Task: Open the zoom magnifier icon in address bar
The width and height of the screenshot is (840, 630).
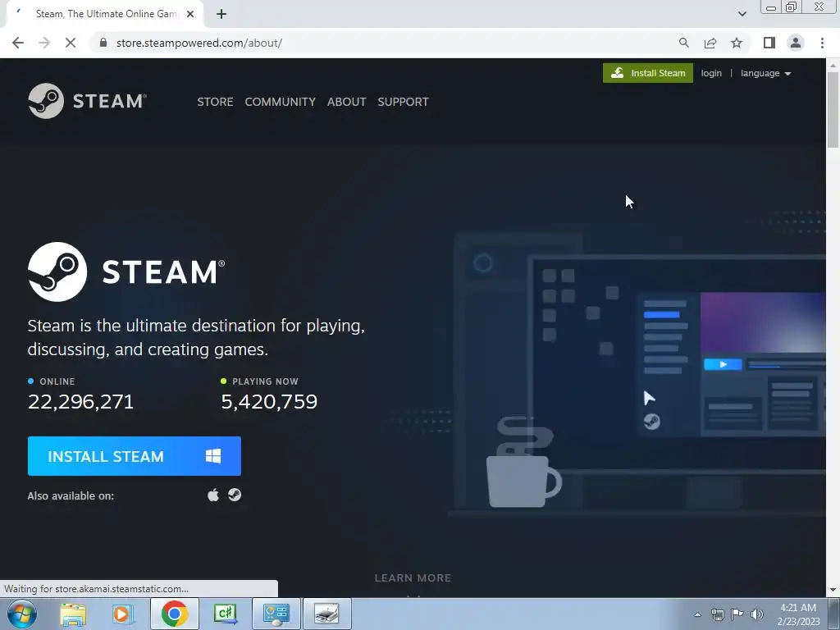Action: [x=683, y=43]
